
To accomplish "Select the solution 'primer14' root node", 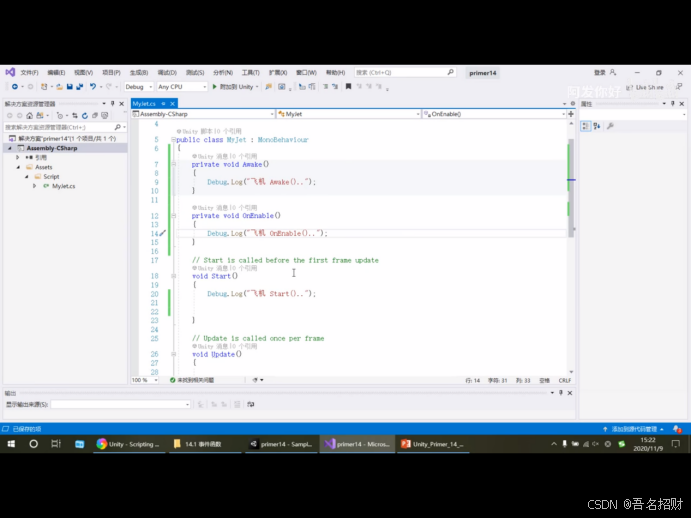I will click(x=62, y=139).
